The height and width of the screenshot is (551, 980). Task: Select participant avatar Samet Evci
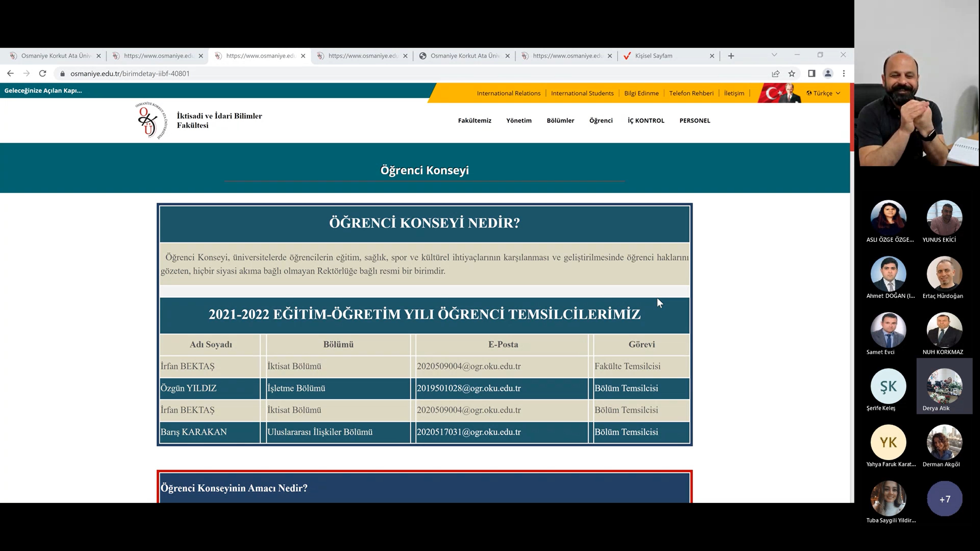[x=888, y=330]
